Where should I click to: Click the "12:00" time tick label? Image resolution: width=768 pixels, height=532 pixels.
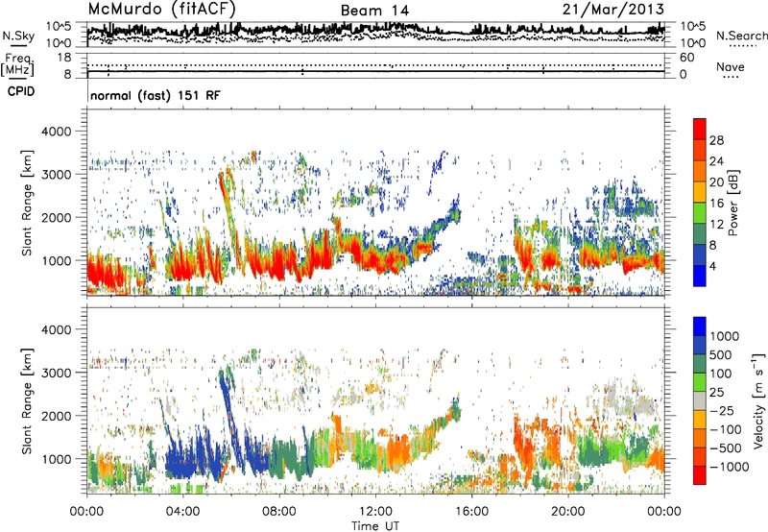click(375, 511)
